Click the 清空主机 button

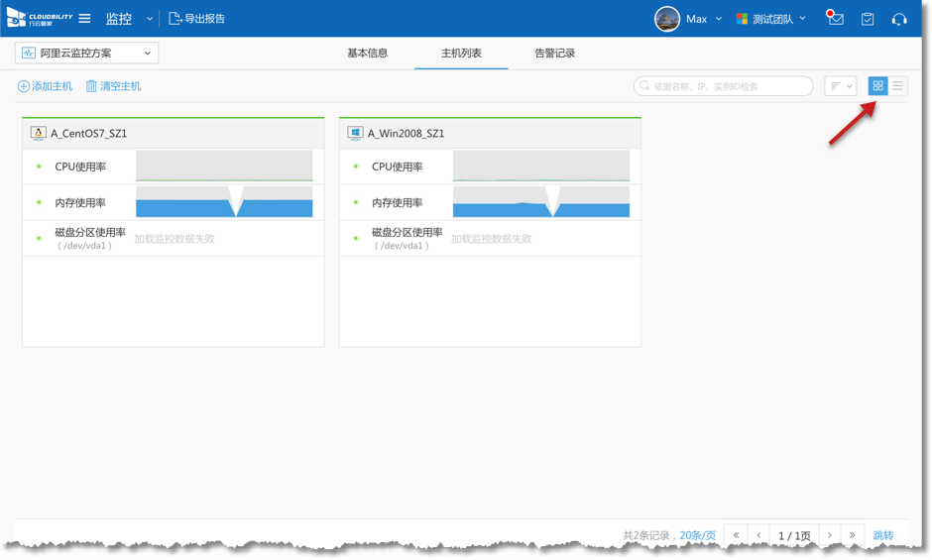point(113,86)
